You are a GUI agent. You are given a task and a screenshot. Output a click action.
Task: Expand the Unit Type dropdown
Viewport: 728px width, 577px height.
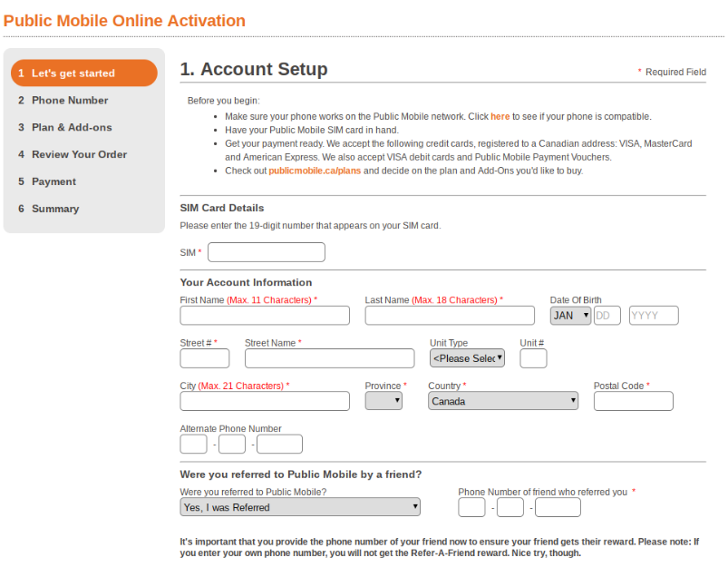coord(467,358)
